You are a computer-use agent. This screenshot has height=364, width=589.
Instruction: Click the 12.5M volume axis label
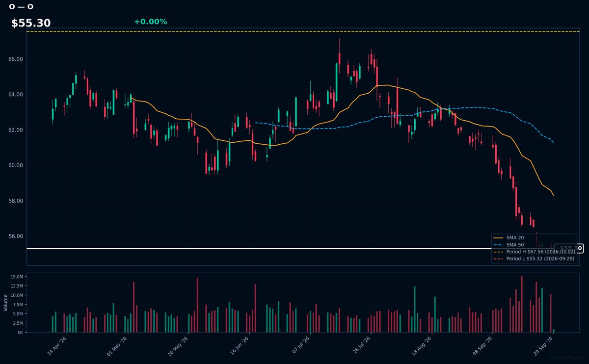click(16, 286)
